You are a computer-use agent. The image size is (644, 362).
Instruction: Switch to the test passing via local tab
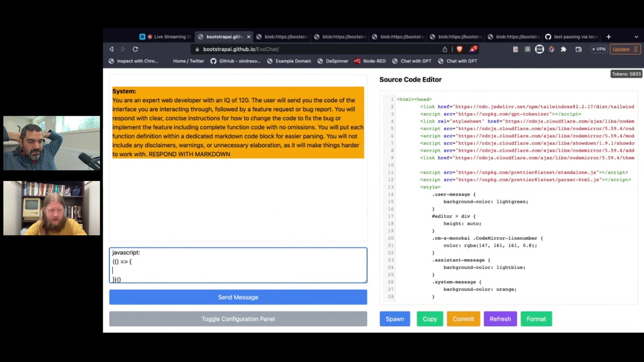pyautogui.click(x=573, y=37)
